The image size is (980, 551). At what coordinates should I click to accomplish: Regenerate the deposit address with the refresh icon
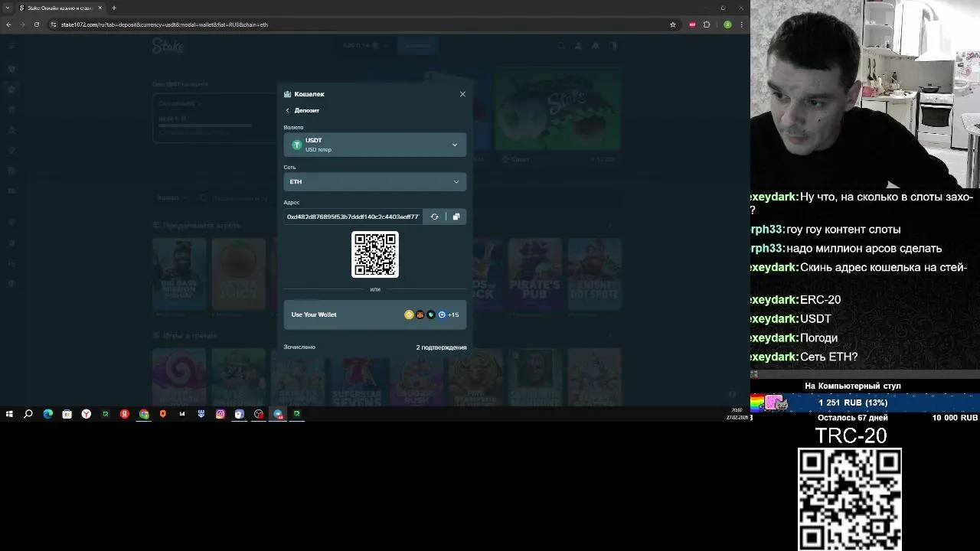[435, 217]
